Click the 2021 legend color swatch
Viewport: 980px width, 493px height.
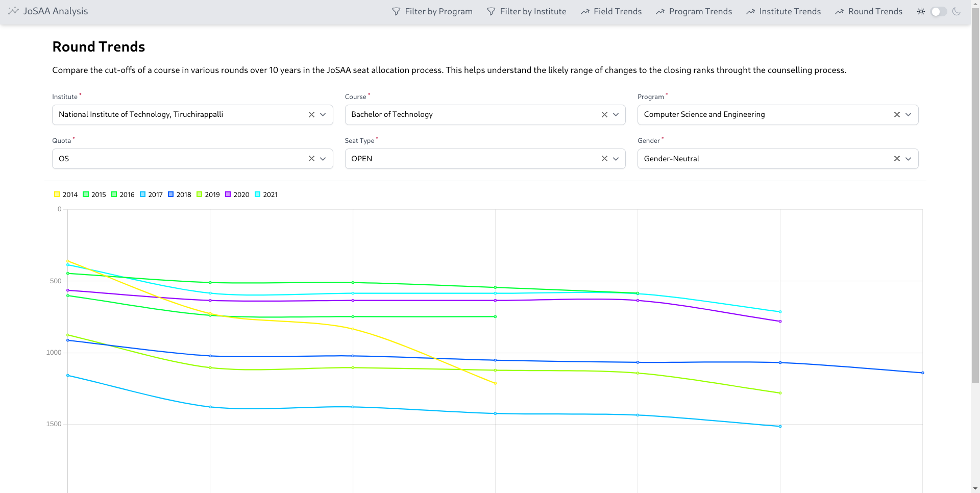click(x=258, y=194)
